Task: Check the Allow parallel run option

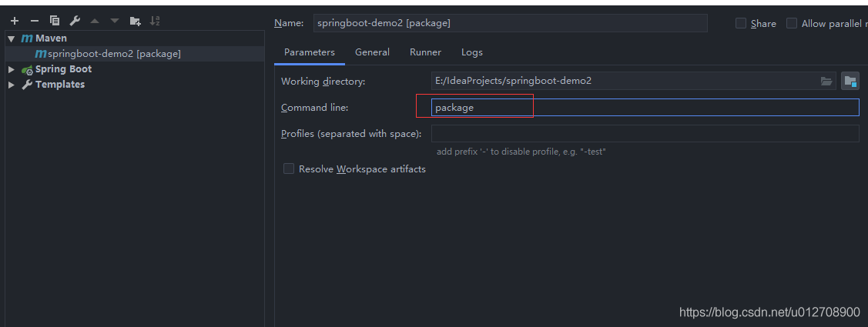Action: coord(792,23)
